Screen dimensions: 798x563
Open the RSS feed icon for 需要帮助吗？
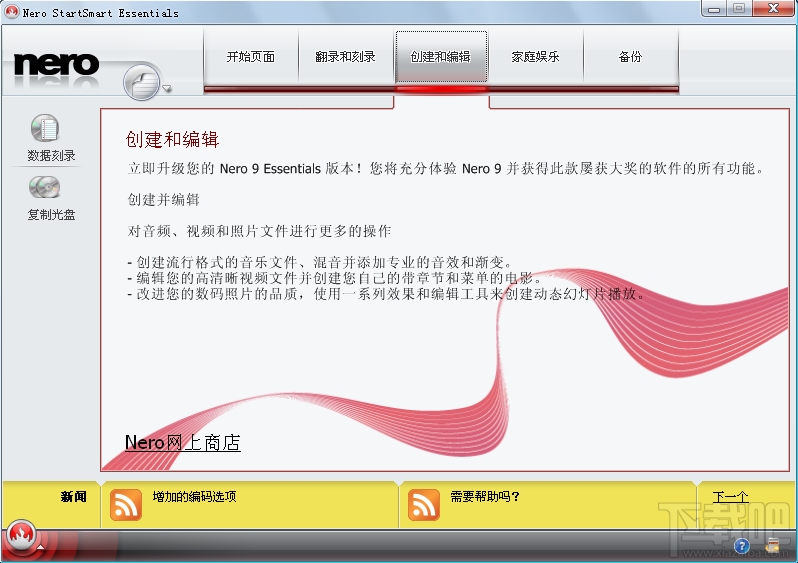pyautogui.click(x=423, y=505)
